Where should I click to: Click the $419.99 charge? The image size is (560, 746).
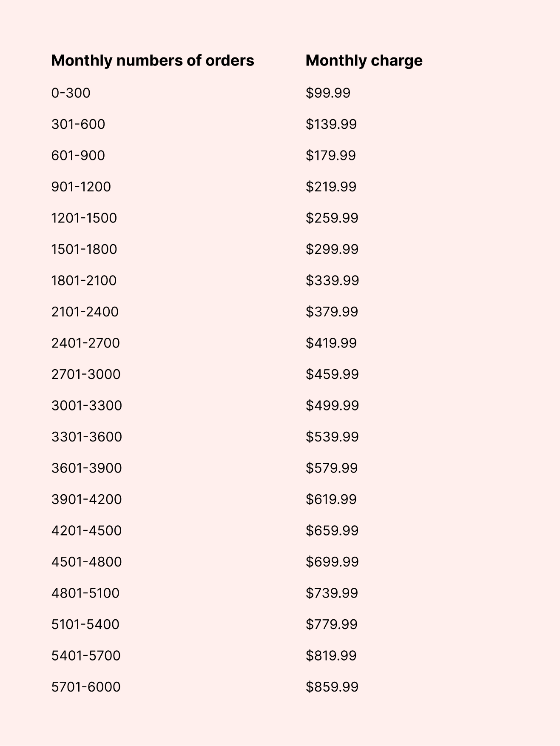coord(331,343)
